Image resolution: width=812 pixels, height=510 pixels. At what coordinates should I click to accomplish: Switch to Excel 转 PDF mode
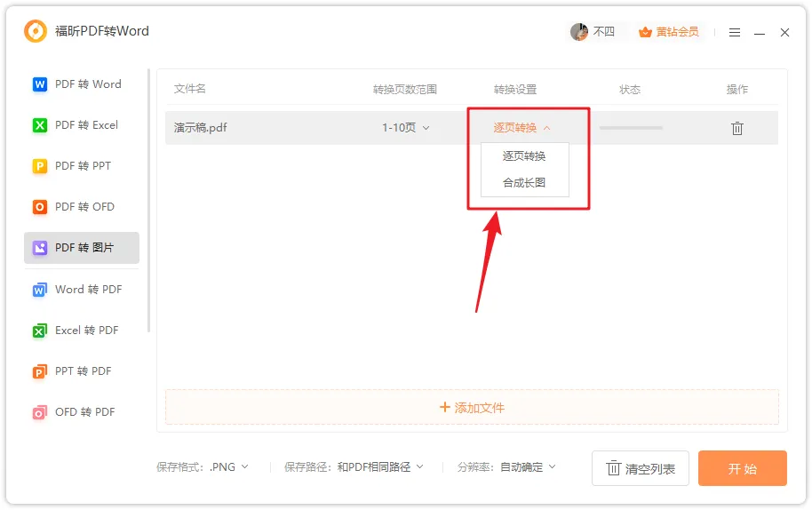pyautogui.click(x=82, y=331)
